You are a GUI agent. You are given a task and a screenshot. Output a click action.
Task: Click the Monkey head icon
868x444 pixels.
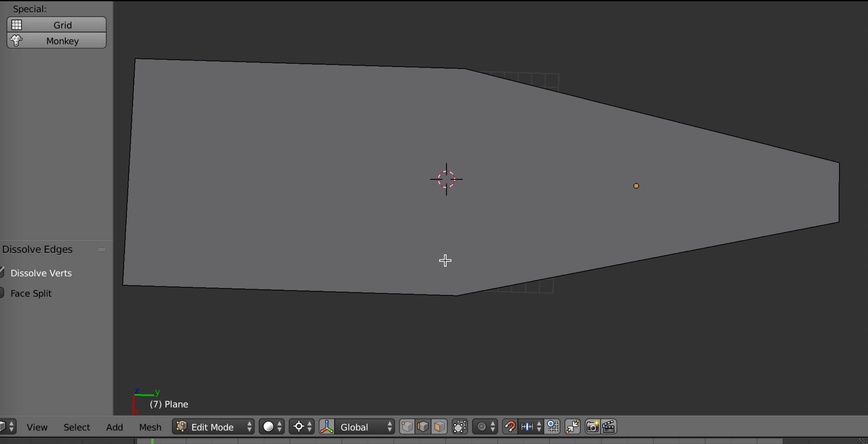pyautogui.click(x=16, y=40)
